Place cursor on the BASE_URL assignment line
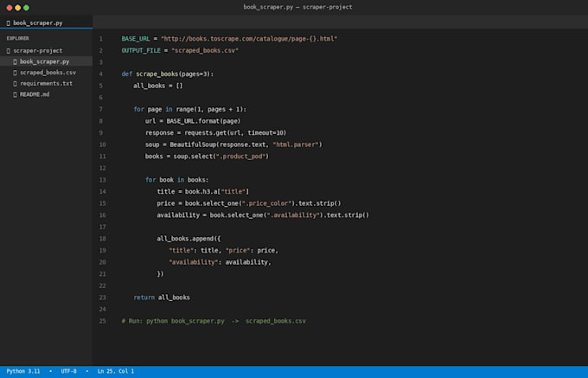Image resolution: width=588 pixels, height=378 pixels. click(229, 39)
